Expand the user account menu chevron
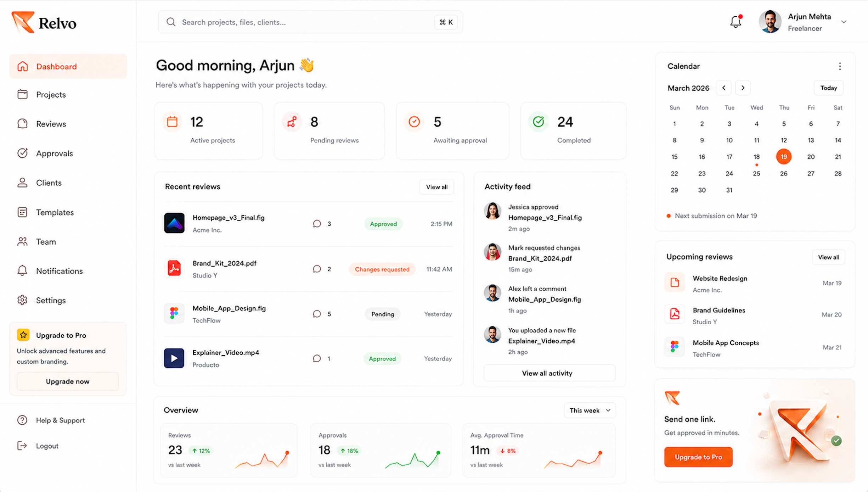The width and height of the screenshot is (868, 492). (844, 22)
